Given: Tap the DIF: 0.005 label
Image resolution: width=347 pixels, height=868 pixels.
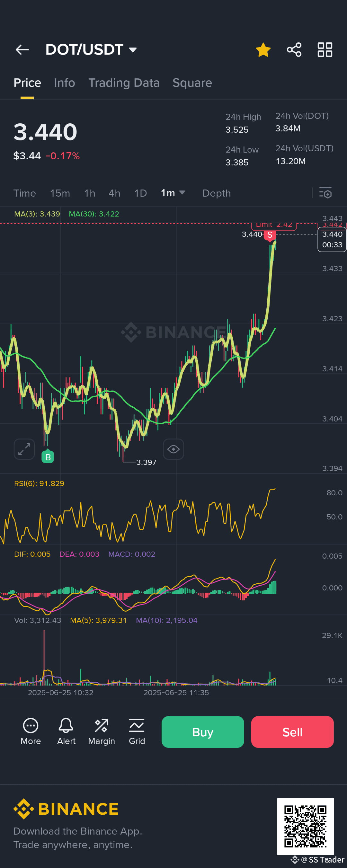Looking at the screenshot, I should [32, 554].
